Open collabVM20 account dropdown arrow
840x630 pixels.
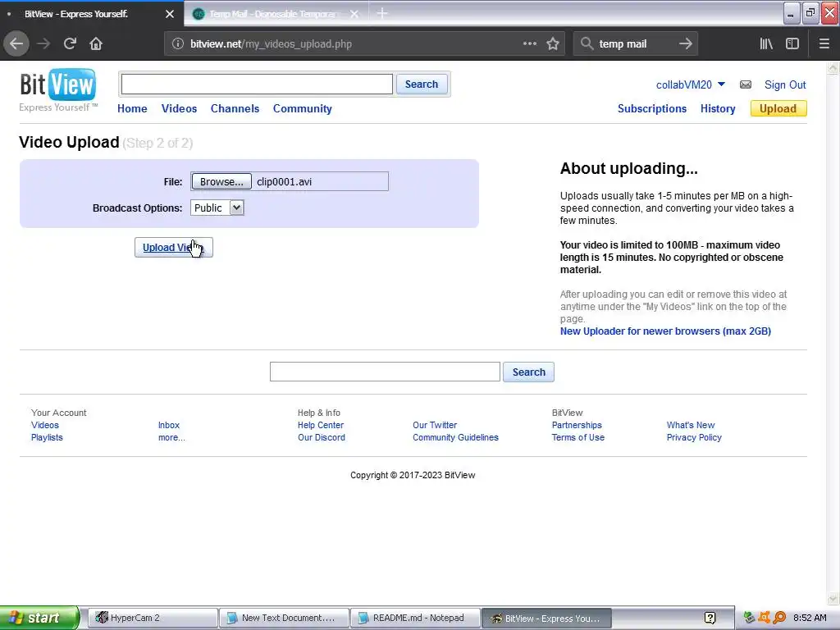(721, 84)
